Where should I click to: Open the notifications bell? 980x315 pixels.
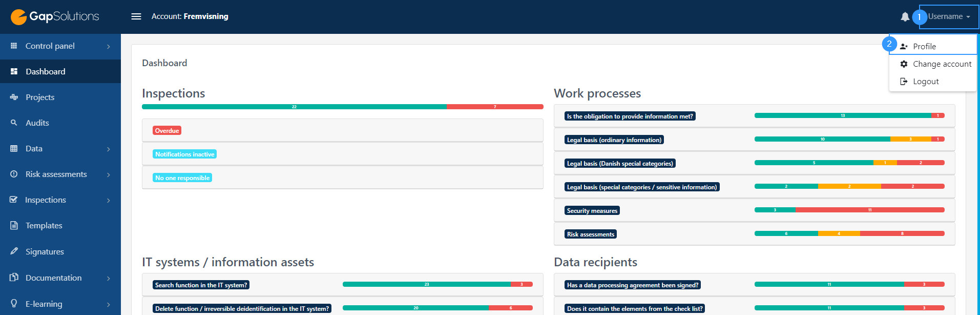(x=905, y=17)
